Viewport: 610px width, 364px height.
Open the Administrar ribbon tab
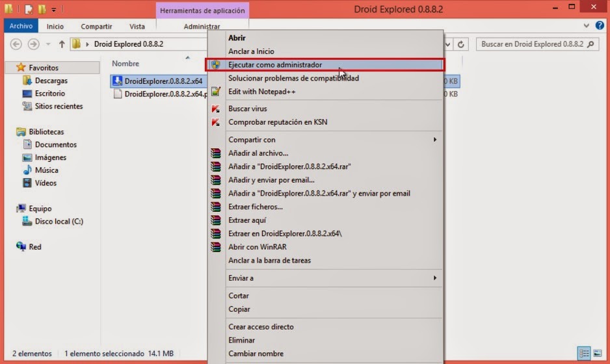pyautogui.click(x=202, y=27)
